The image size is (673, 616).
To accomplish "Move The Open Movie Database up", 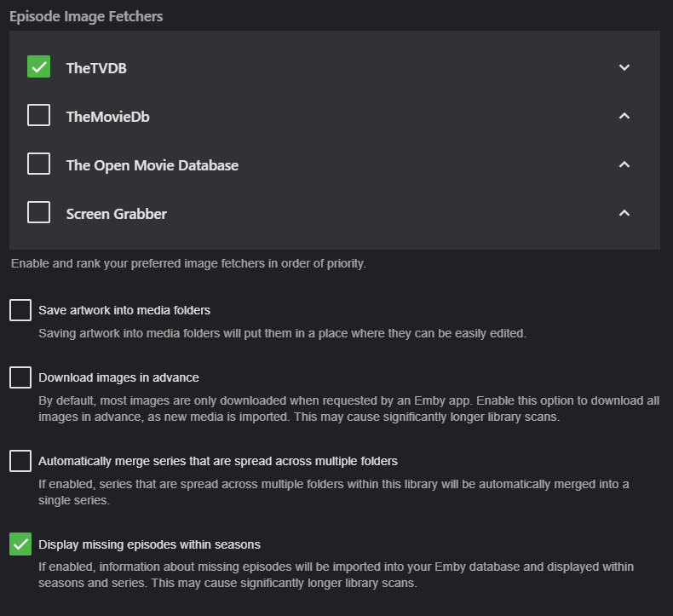I will tap(624, 164).
